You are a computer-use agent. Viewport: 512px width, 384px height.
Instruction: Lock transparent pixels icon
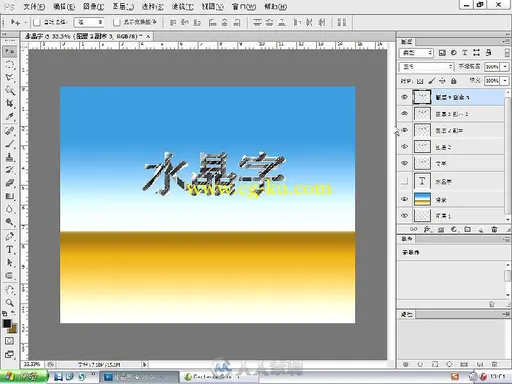click(x=420, y=81)
